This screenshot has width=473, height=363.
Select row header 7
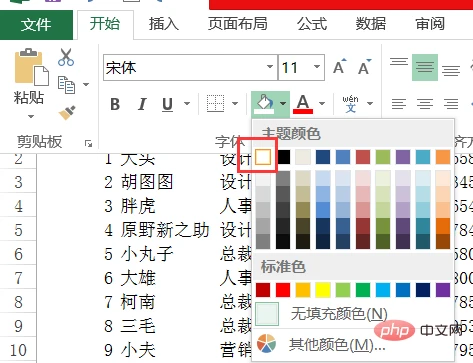click(x=18, y=277)
